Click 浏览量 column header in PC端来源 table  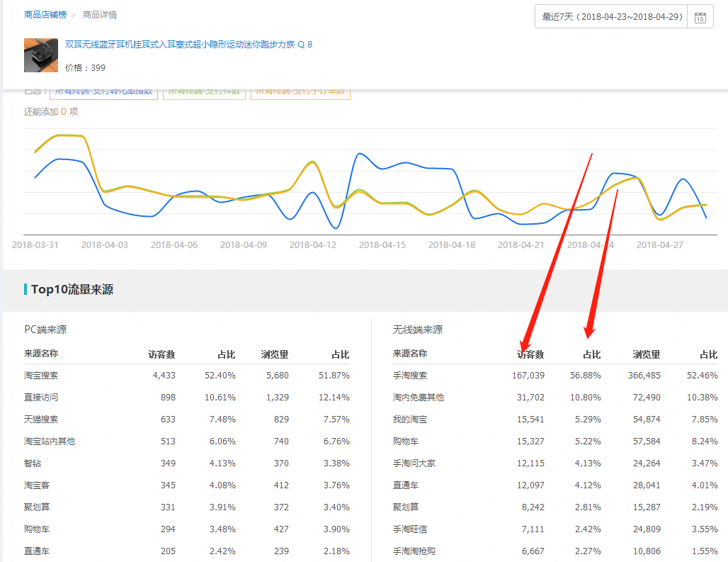point(274,354)
